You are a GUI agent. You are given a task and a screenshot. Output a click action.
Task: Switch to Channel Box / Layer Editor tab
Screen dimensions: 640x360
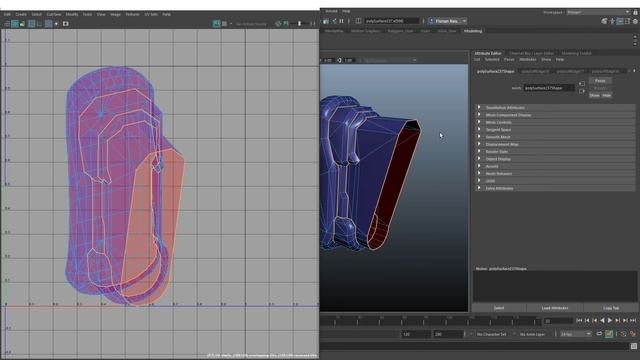coord(531,53)
